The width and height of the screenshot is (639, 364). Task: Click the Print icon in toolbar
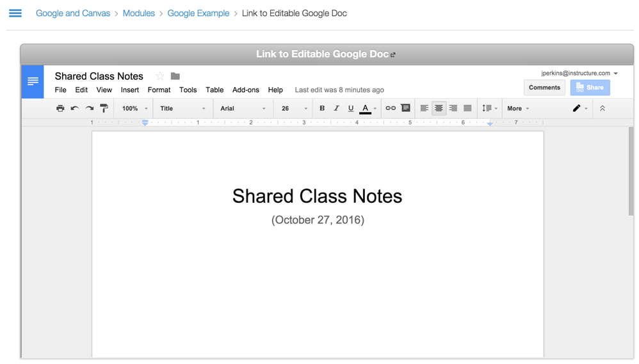pyautogui.click(x=60, y=108)
